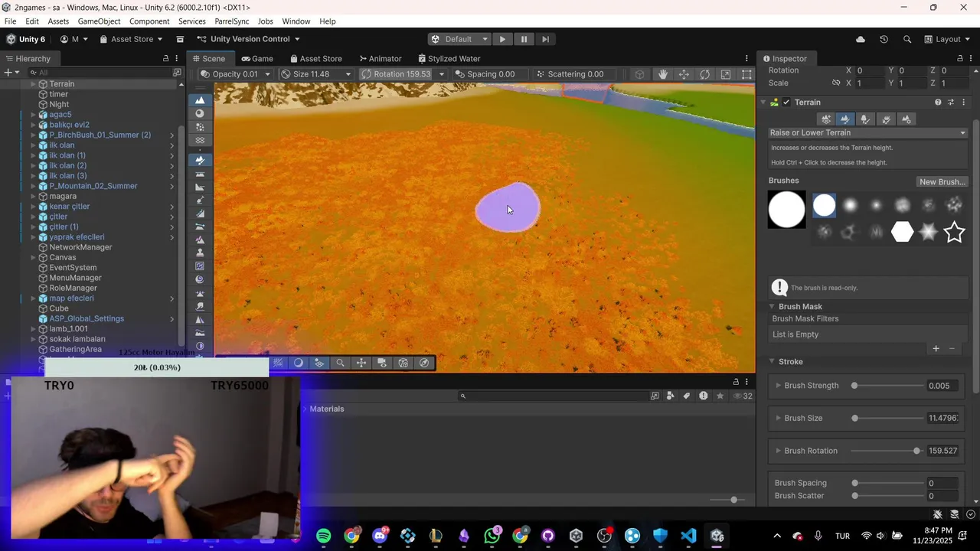
Task: Expand the Brush Strength foldout
Action: (x=778, y=386)
